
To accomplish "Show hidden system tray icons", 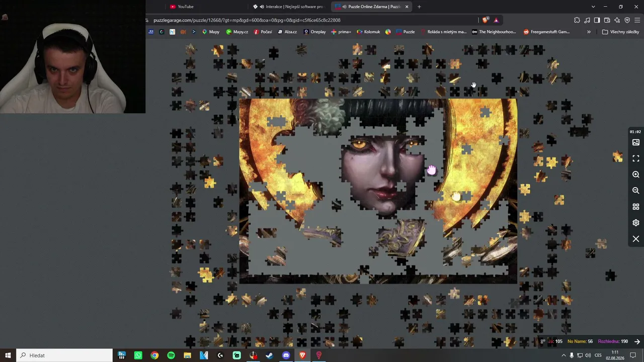I will [x=563, y=355].
